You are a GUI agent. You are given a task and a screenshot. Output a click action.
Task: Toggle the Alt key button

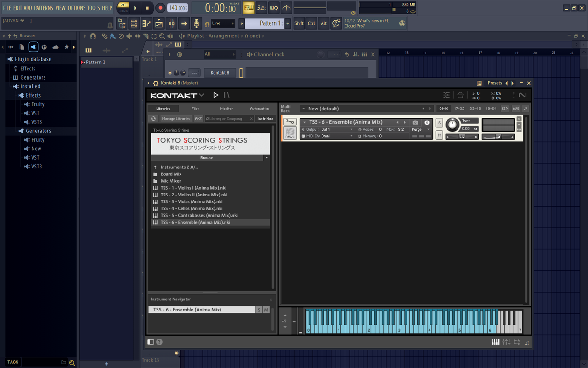(324, 23)
